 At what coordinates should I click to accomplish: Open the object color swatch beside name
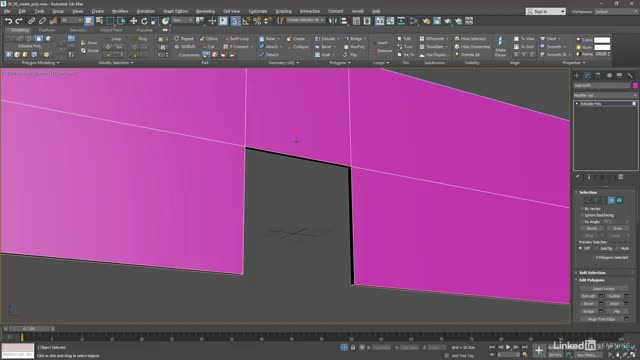(x=635, y=86)
